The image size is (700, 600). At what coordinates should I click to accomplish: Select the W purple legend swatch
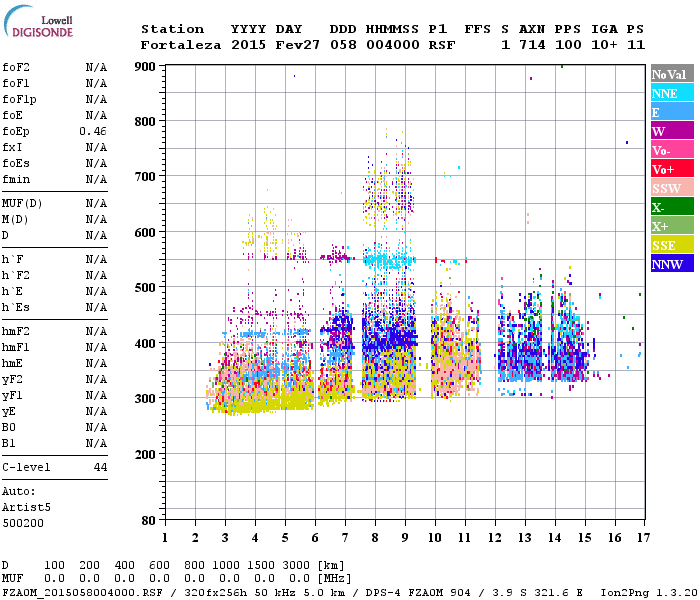click(x=672, y=131)
